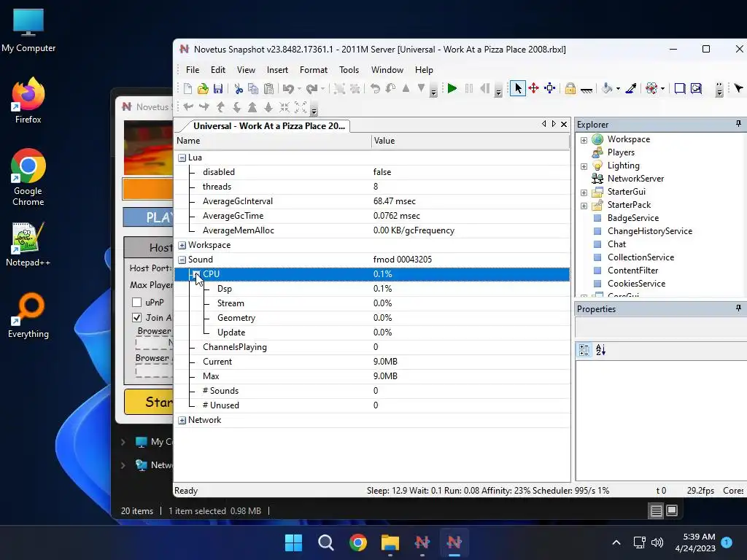Open Google Chrome from the taskbar

point(358,542)
